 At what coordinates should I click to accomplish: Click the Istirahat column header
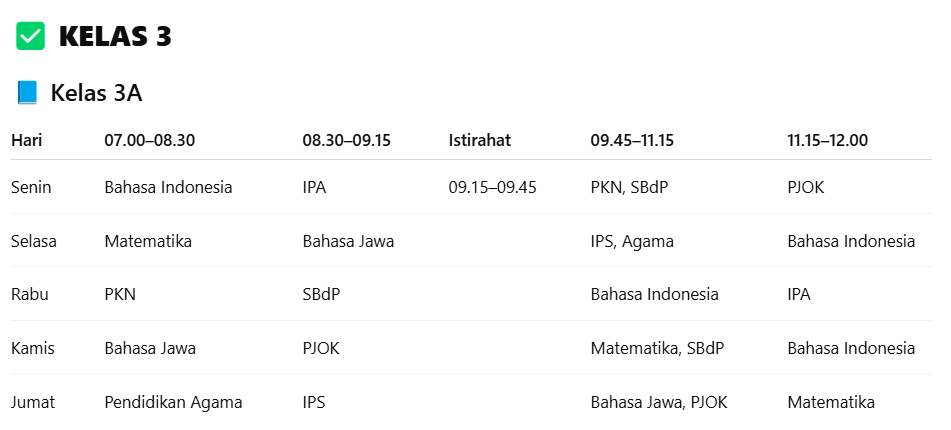point(480,141)
